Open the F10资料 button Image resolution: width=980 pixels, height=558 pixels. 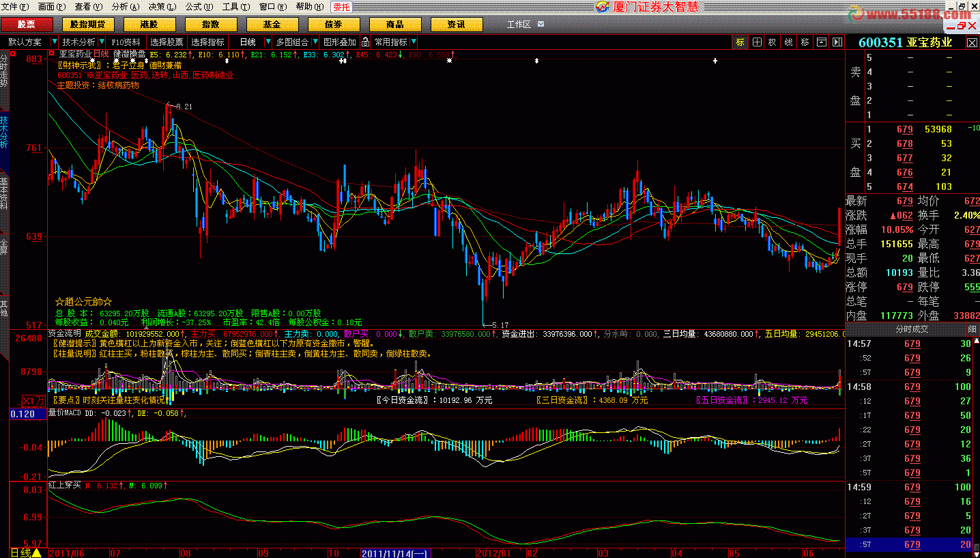pyautogui.click(x=126, y=42)
